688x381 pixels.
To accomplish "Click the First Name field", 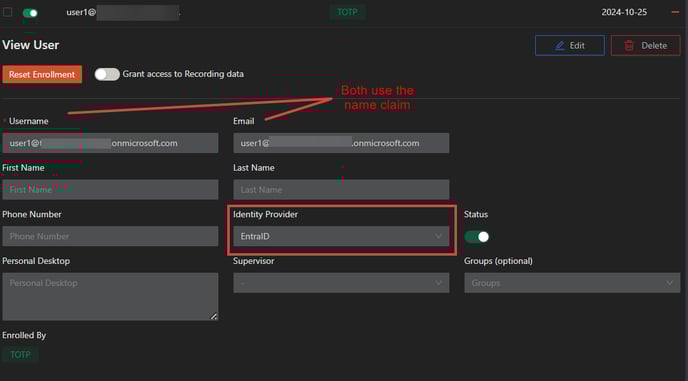I will pos(110,190).
